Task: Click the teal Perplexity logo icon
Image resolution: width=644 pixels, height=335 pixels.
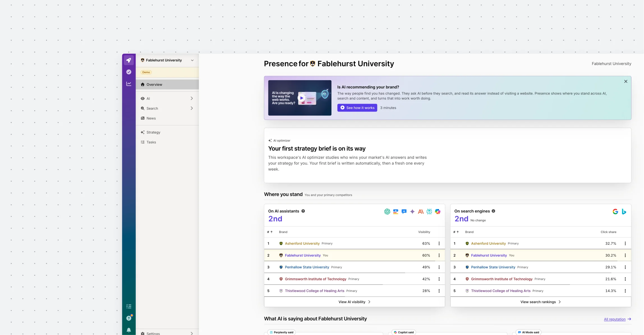Action: coord(429,212)
